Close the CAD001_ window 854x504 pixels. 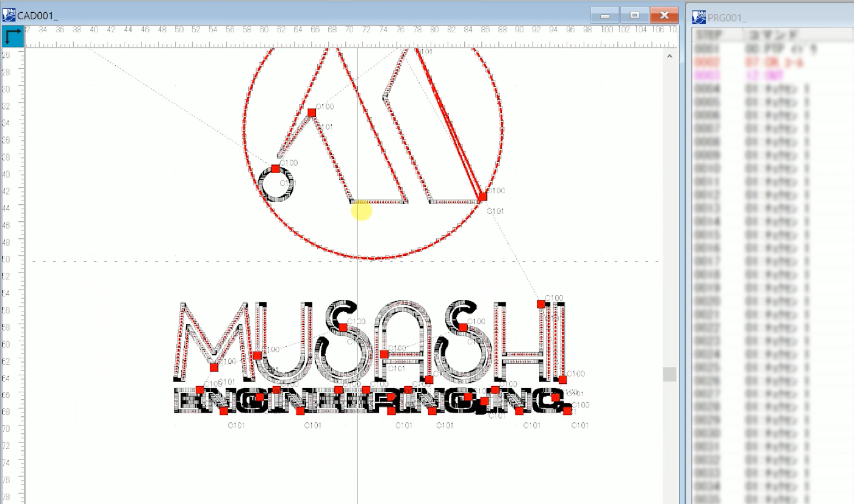pos(664,15)
